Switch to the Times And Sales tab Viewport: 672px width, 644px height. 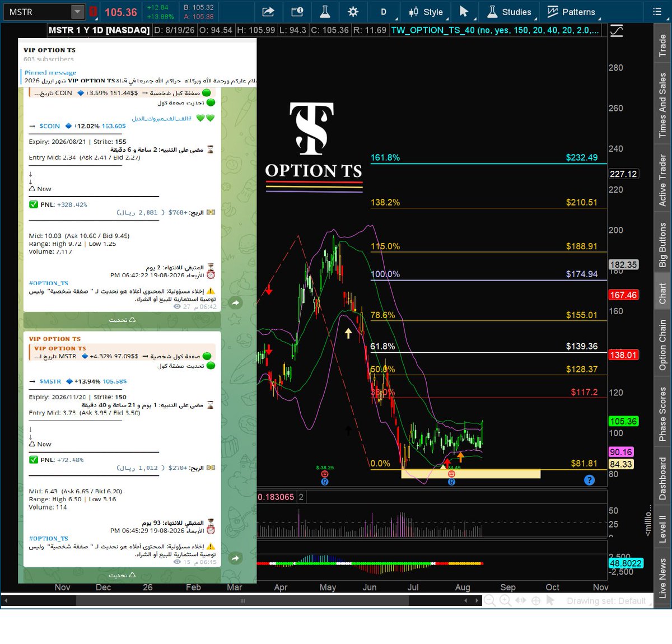click(662, 105)
